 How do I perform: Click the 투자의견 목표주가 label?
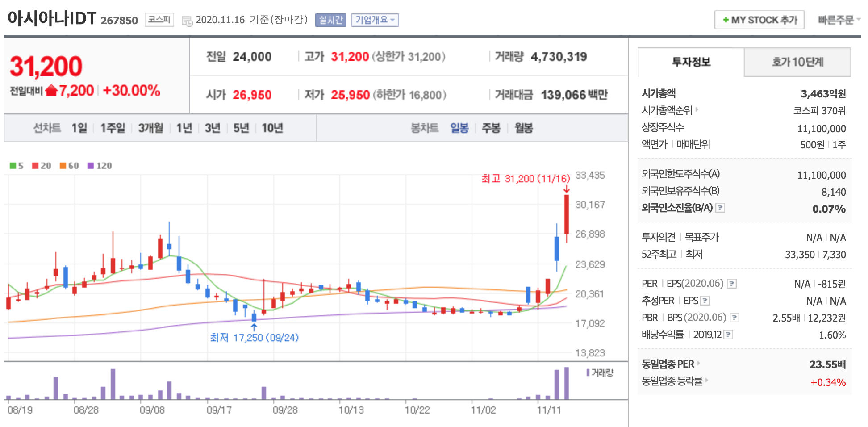(680, 237)
